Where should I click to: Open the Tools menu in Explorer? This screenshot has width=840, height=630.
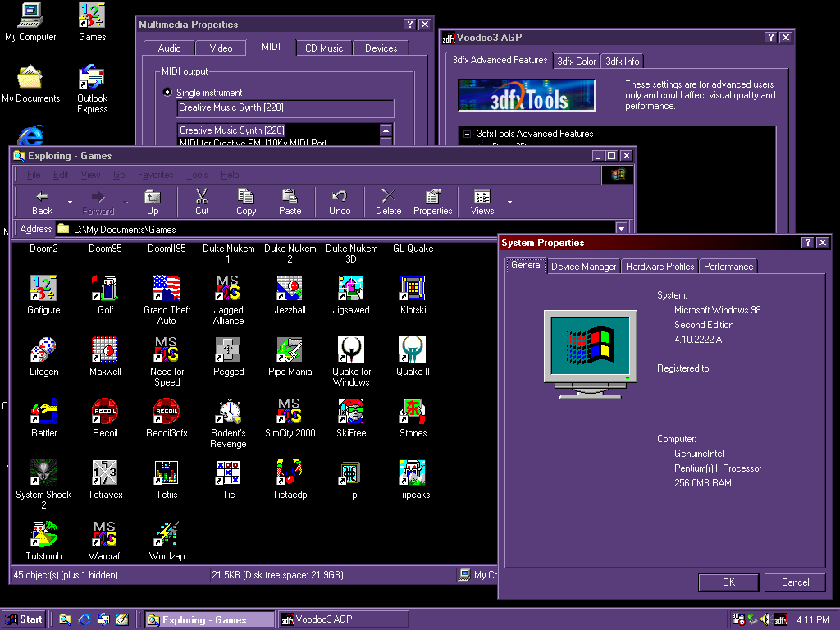click(197, 175)
